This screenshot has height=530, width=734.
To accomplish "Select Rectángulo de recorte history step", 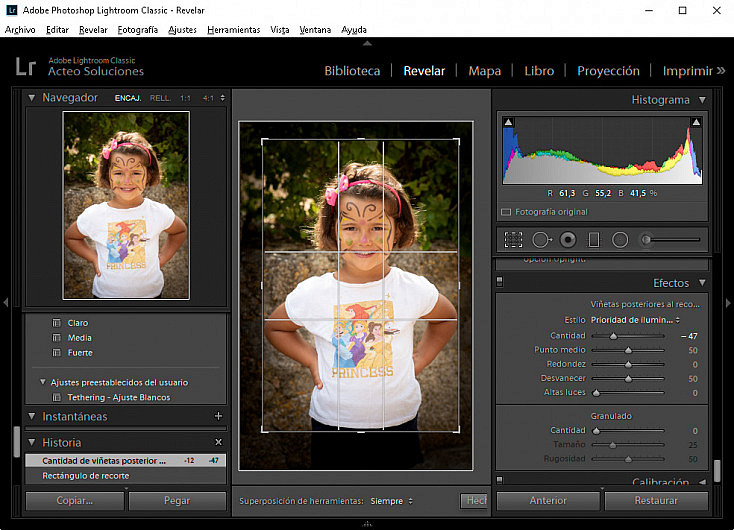I will point(125,476).
